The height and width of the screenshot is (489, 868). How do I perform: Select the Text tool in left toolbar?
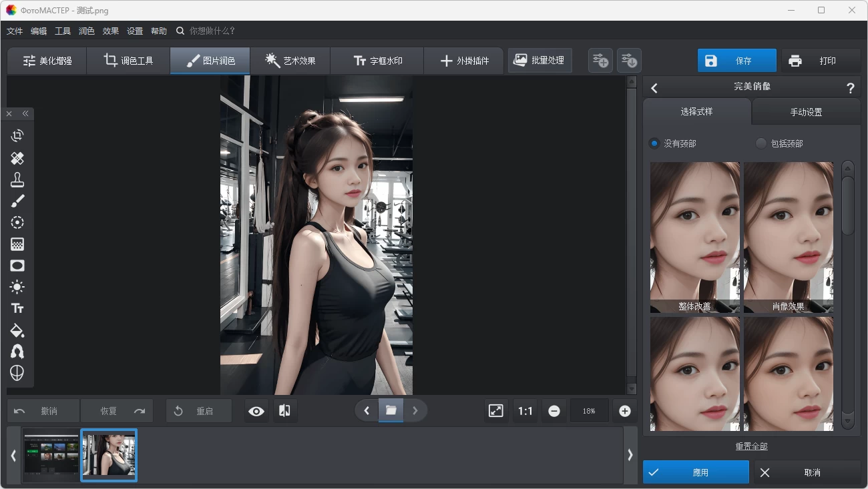pyautogui.click(x=17, y=308)
